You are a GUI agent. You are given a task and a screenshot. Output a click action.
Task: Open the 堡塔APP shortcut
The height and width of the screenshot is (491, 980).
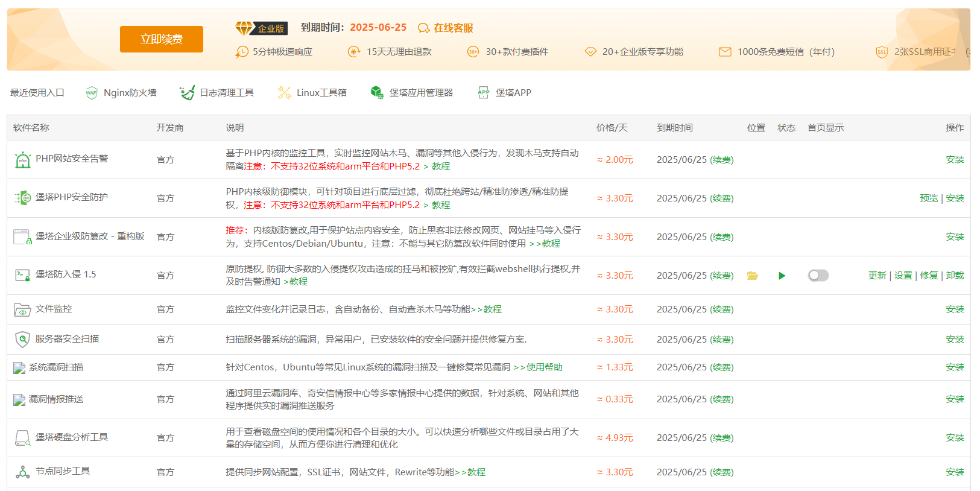coord(505,93)
